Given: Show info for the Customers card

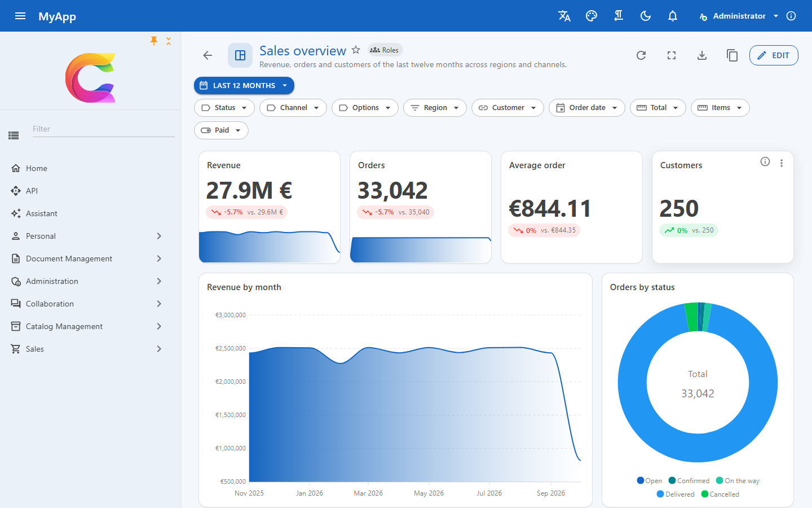Looking at the screenshot, I should point(765,162).
